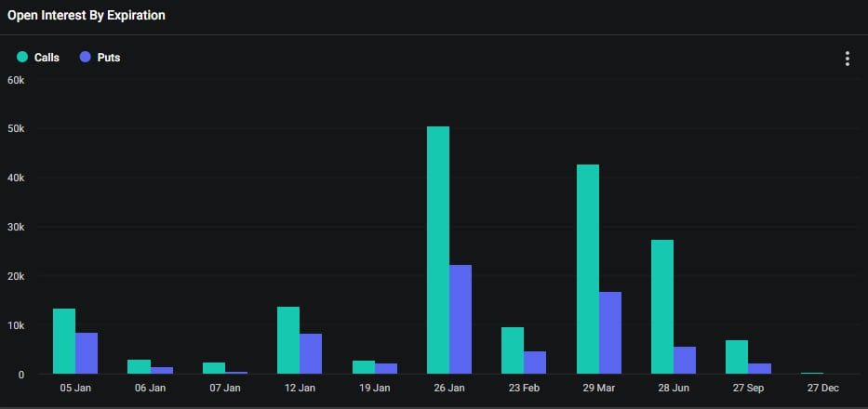Select the 28 Jun Puts bar
Image resolution: width=868 pixels, height=409 pixels.
[685, 361]
